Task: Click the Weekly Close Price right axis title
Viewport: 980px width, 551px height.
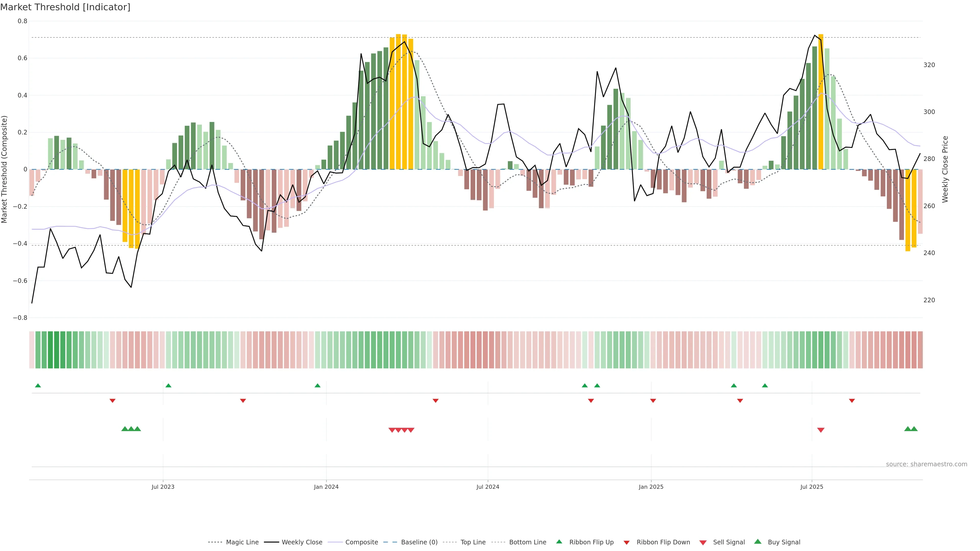Action: pos(945,169)
